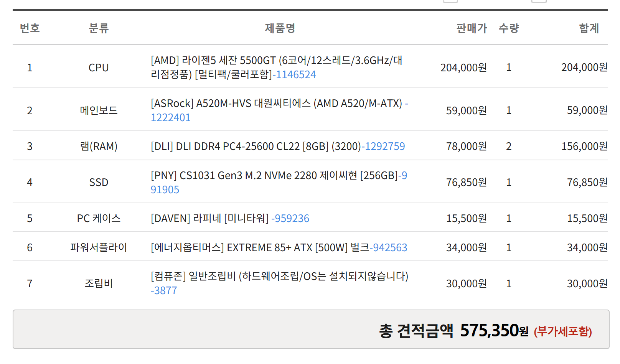Click the 제품명 column header
Viewport: 620px width, 364px height.
coord(280,28)
